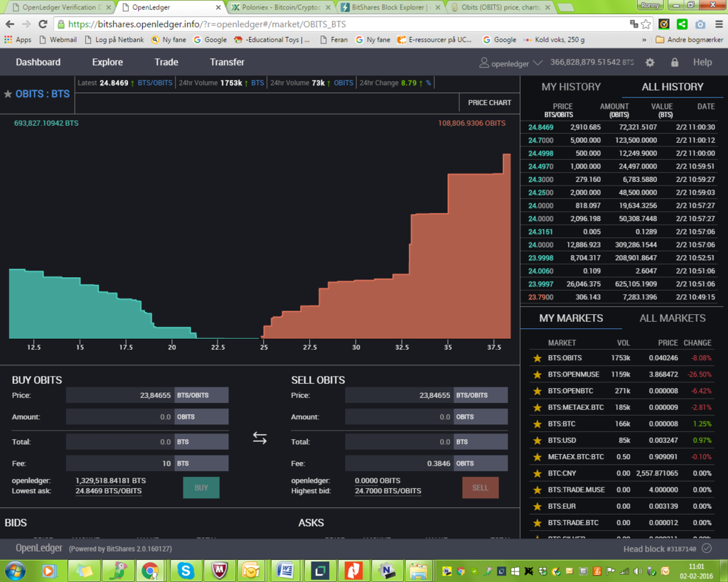The height and width of the screenshot is (582, 728).
Task: Open the openledger account dropdown
Action: (510, 63)
